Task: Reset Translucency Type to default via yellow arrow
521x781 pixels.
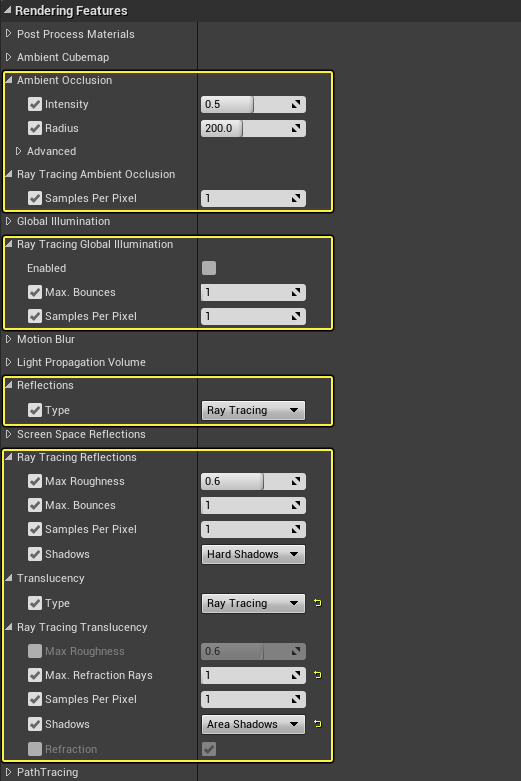Action: click(318, 603)
